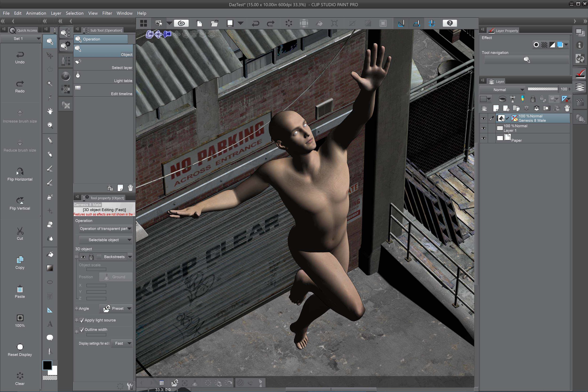Screen dimensions: 588x392
Task: Enable Outline width checkbox
Action: point(83,329)
